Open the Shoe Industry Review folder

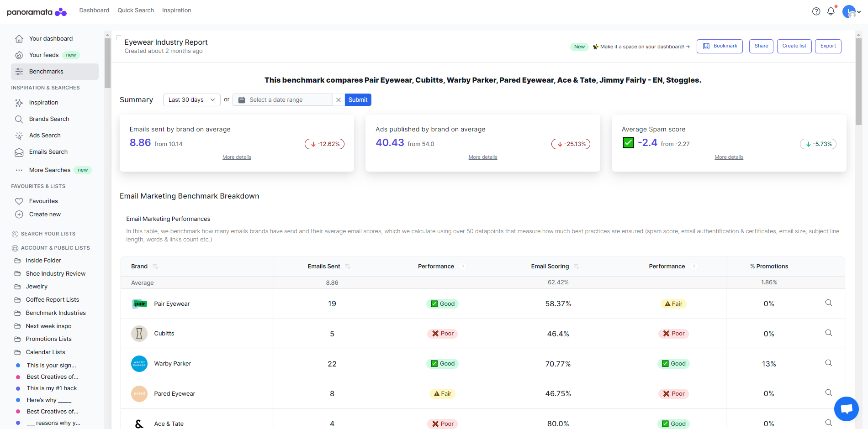click(55, 274)
